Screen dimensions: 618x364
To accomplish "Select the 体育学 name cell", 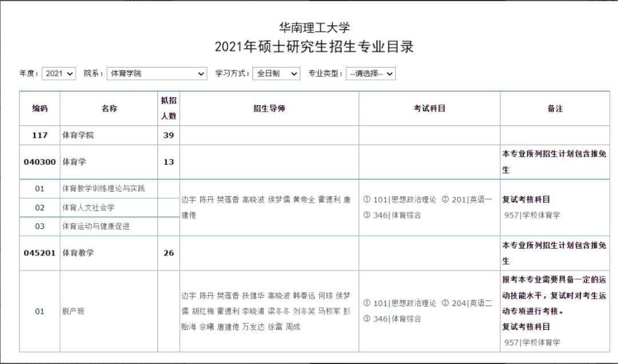I will [x=109, y=162].
